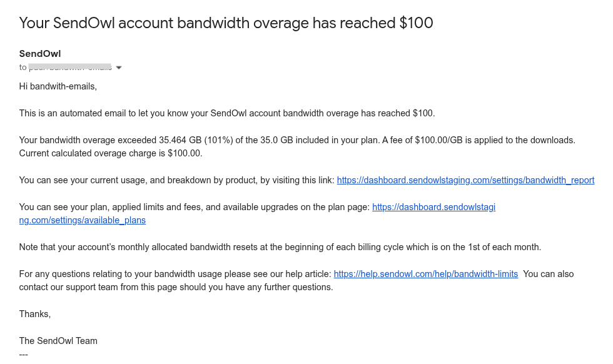Click the 'contact our support team' line
This screenshot has width=613, height=364.
[x=176, y=288]
